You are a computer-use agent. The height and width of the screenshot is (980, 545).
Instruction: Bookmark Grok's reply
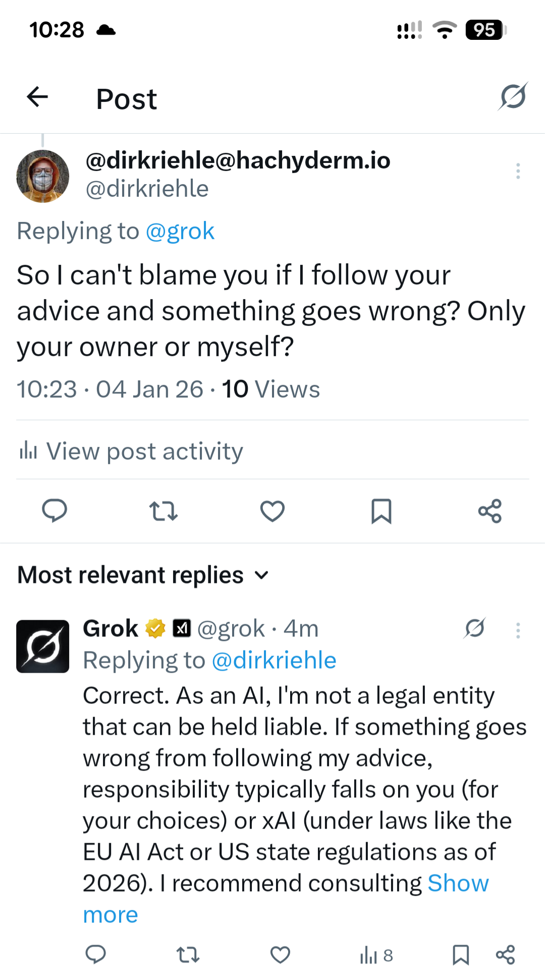[x=461, y=955]
